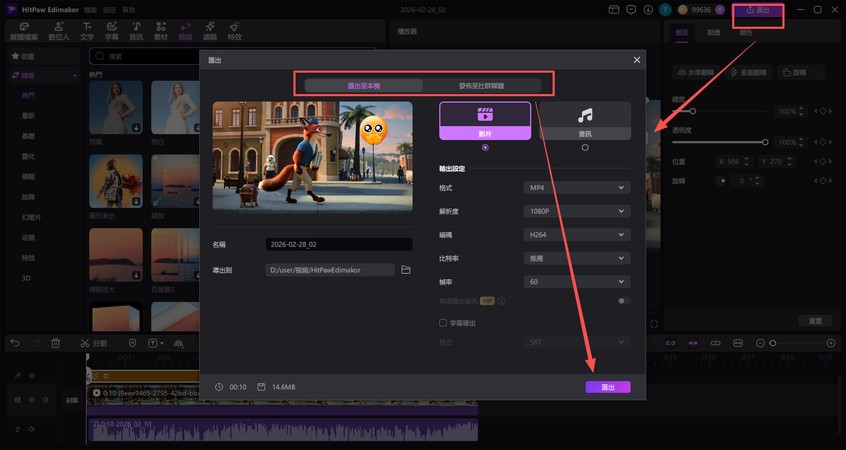Open the Bitrate dropdown

coord(577,258)
